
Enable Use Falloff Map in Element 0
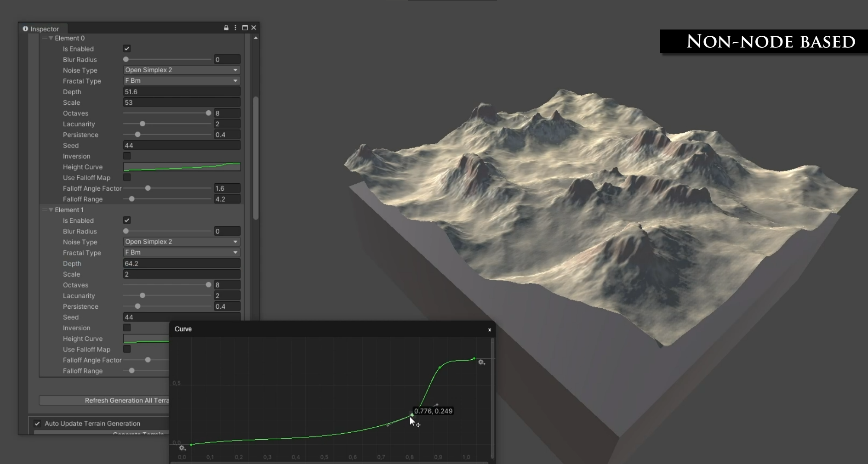(127, 177)
